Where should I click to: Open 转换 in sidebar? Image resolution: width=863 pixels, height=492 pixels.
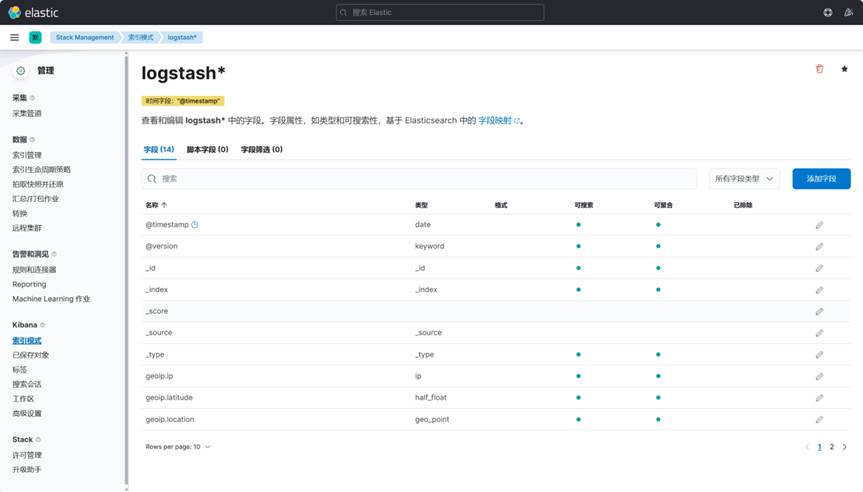tap(20, 214)
